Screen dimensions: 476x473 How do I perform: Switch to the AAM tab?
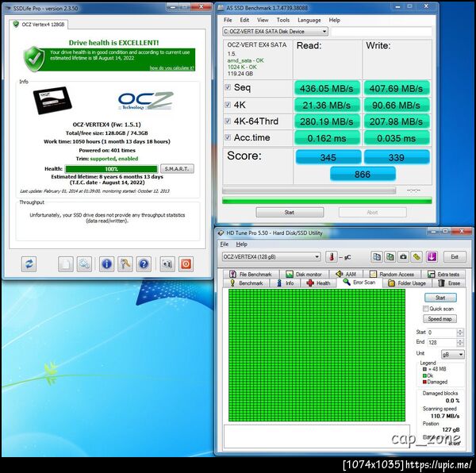(346, 274)
